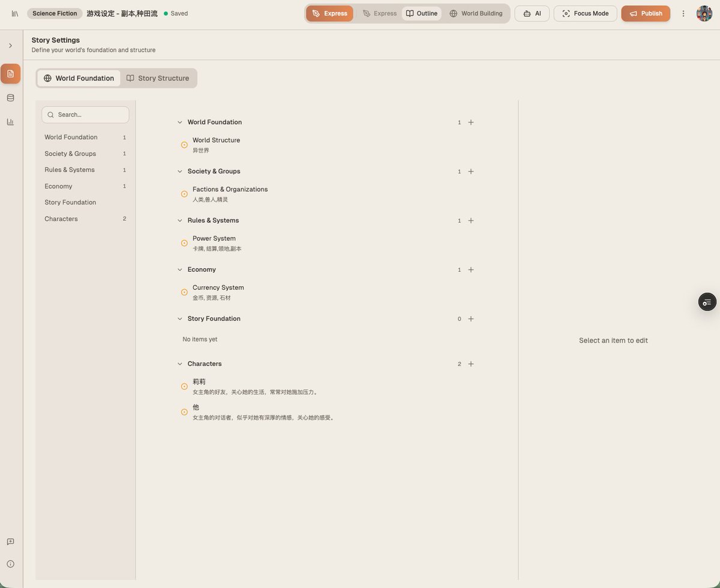720x588 pixels.
Task: Open the Power System item
Action: point(327,243)
